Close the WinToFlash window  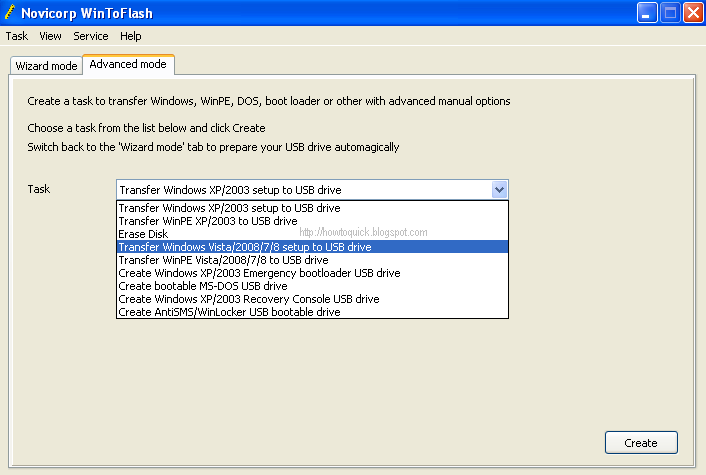pos(693,13)
